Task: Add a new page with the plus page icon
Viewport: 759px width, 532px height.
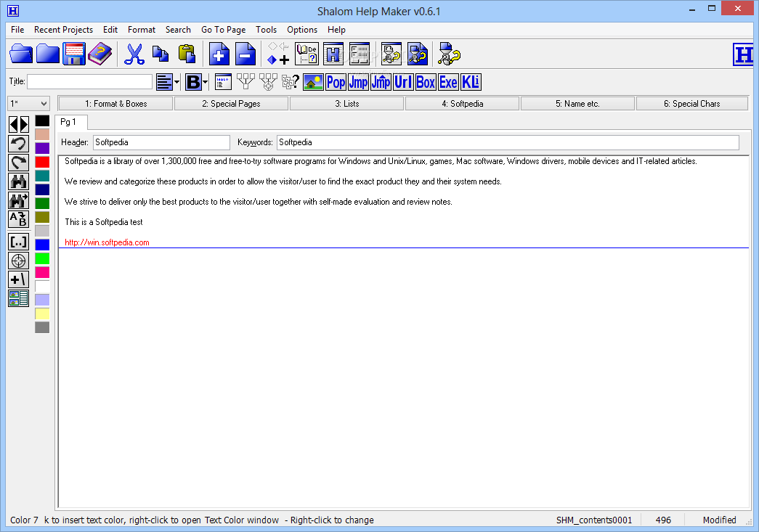Action: [x=219, y=54]
